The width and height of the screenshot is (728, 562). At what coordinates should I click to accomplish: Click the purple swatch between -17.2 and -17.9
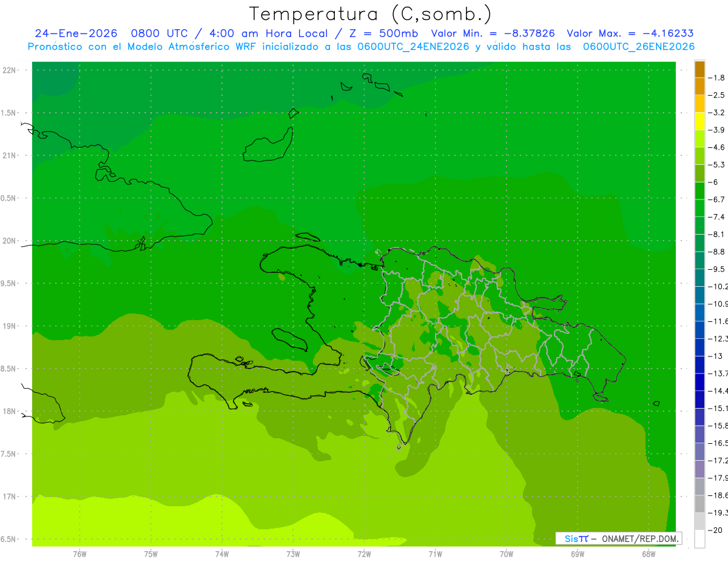click(x=700, y=469)
